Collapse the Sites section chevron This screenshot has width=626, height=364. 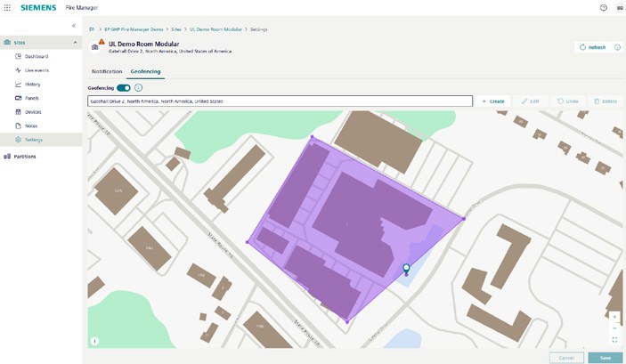75,43
